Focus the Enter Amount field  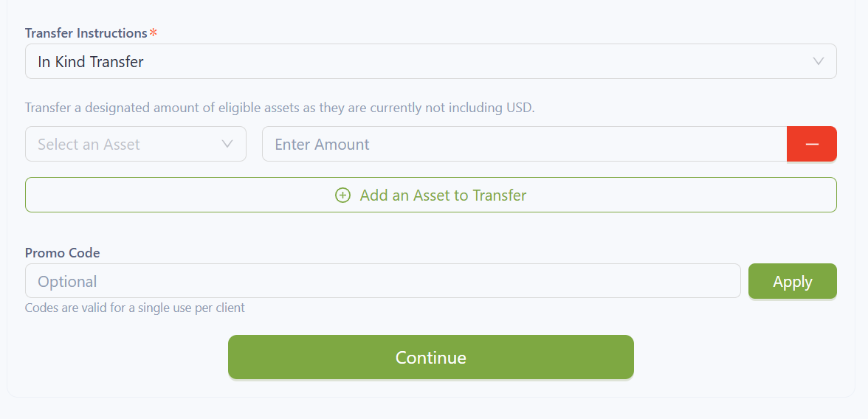tap(524, 144)
